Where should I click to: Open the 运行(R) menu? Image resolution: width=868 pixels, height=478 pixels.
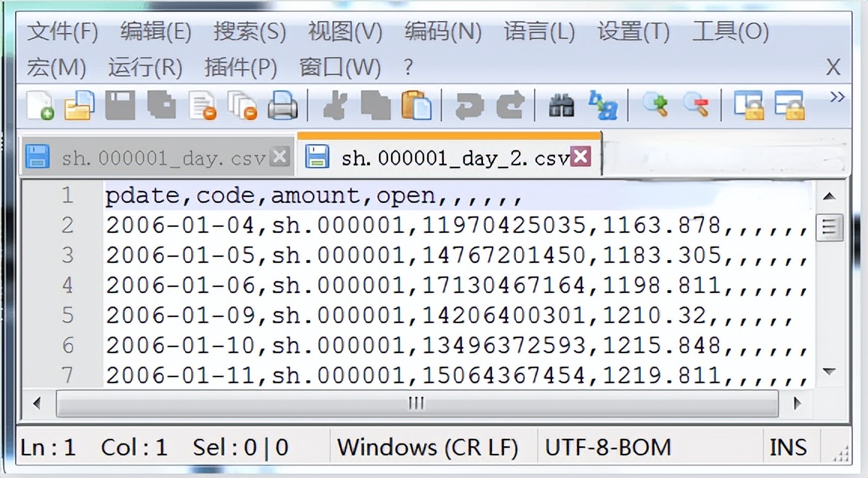click(145, 68)
